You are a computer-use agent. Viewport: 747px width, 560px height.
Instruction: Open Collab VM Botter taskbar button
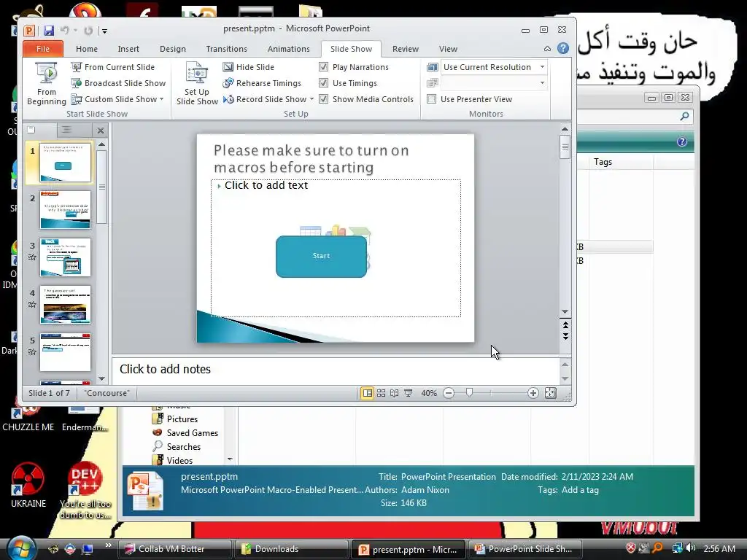(x=174, y=548)
